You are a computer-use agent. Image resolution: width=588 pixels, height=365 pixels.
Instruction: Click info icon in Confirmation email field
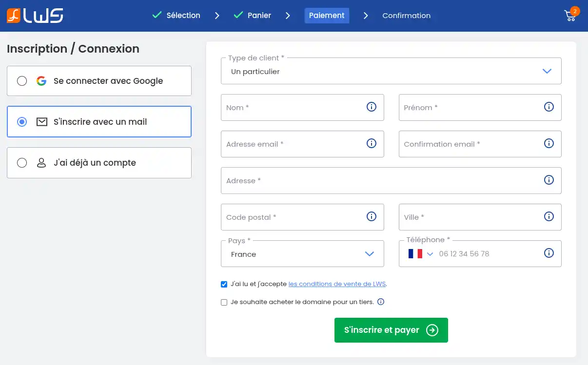point(549,143)
